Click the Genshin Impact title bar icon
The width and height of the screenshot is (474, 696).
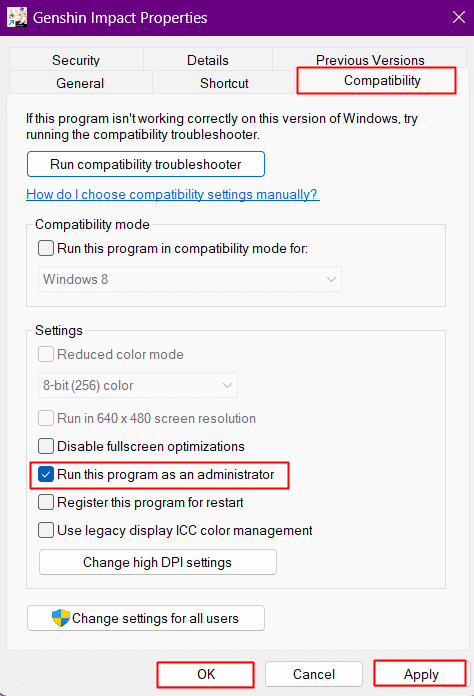17,18
